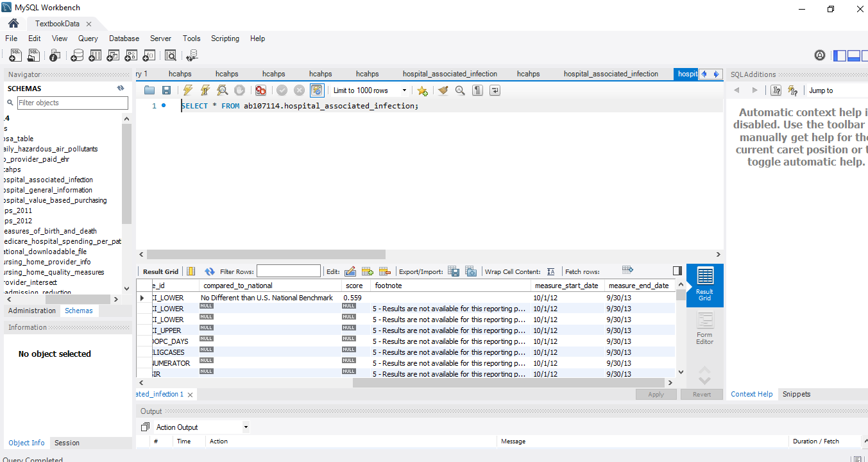Delete the selected rows icon

[x=385, y=271]
